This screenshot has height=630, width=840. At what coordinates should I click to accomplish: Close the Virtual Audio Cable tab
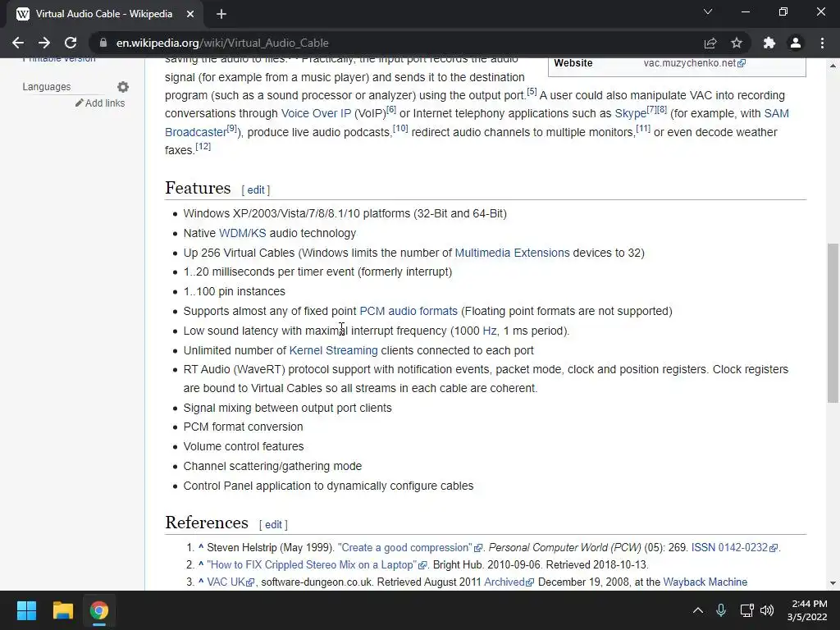coord(190,14)
